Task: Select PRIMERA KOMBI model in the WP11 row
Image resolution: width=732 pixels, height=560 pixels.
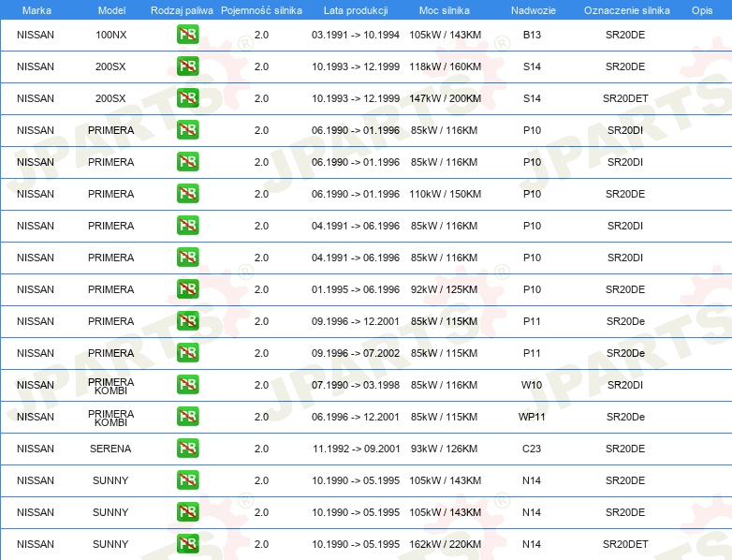Action: (111, 418)
